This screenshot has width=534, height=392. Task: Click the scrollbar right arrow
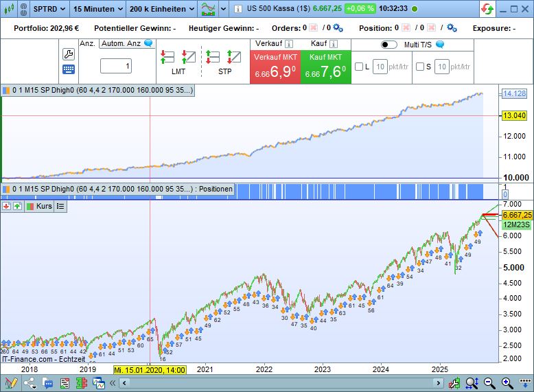coord(439,384)
